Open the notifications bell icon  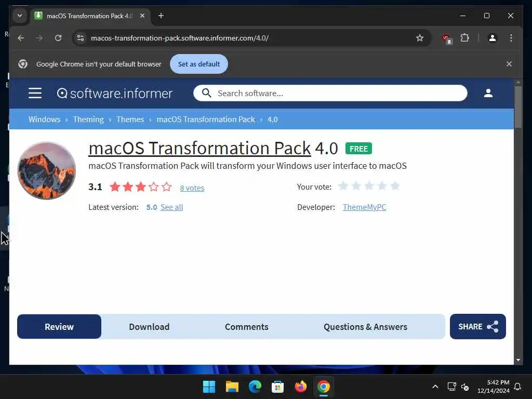[518, 387]
